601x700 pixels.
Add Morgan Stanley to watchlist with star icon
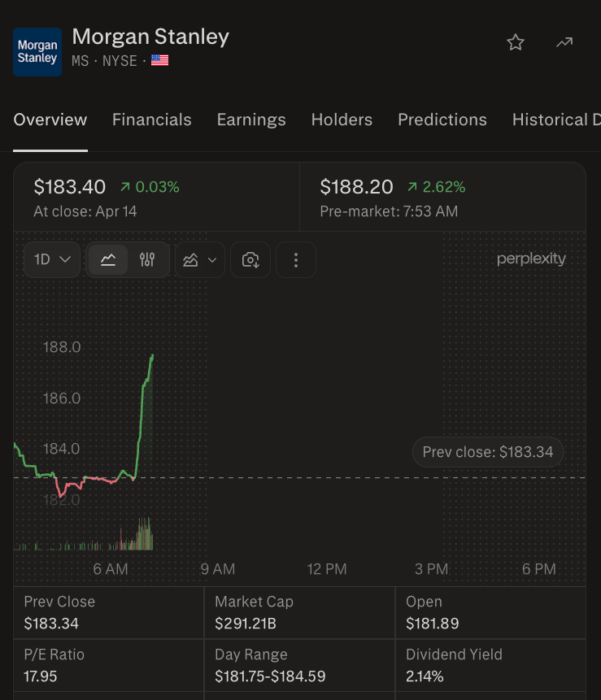click(516, 42)
